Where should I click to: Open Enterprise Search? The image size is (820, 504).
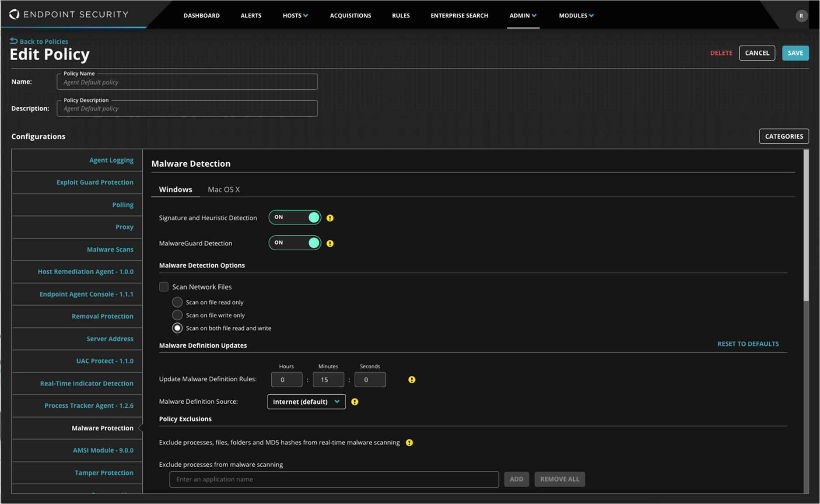tap(459, 15)
